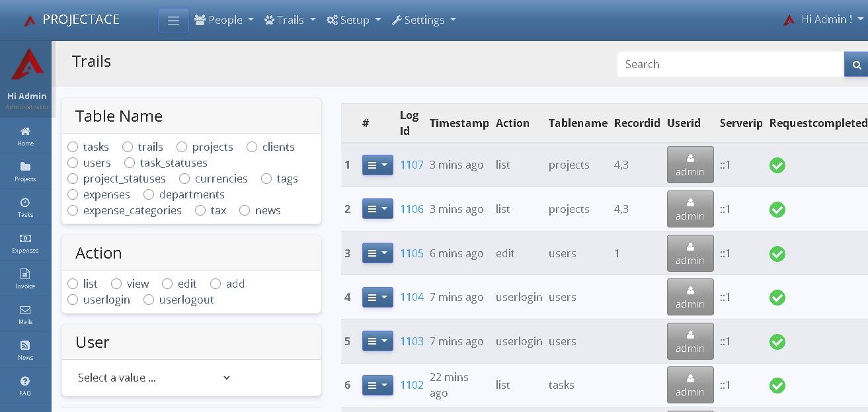Expand the User select a value dropdown

pyautogui.click(x=154, y=378)
